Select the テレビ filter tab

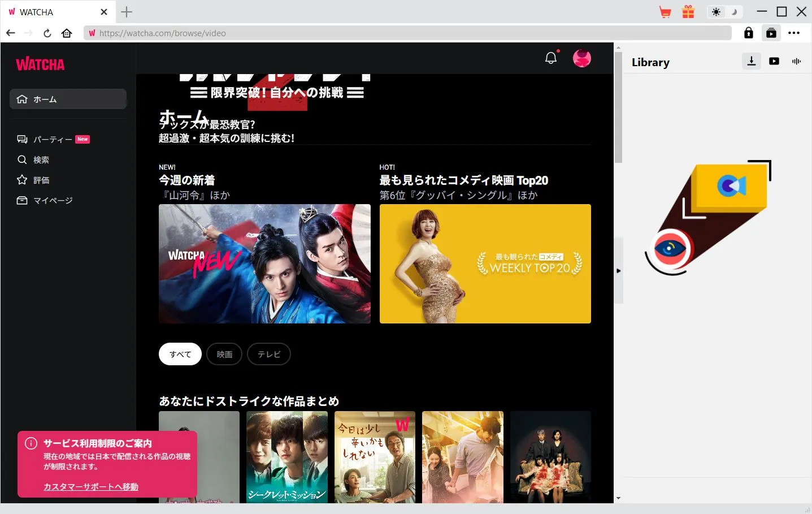[x=269, y=354]
